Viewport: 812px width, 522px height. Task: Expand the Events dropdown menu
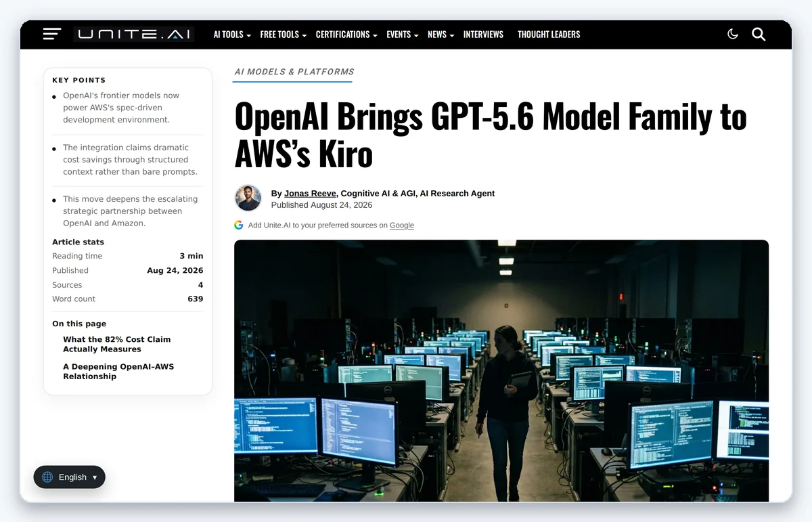pyautogui.click(x=402, y=35)
